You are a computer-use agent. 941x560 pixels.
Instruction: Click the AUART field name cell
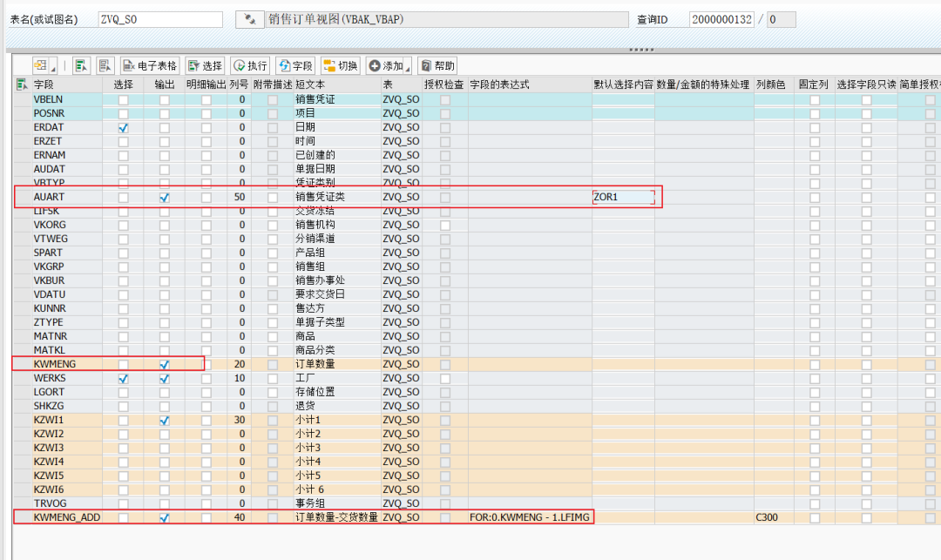[66, 197]
